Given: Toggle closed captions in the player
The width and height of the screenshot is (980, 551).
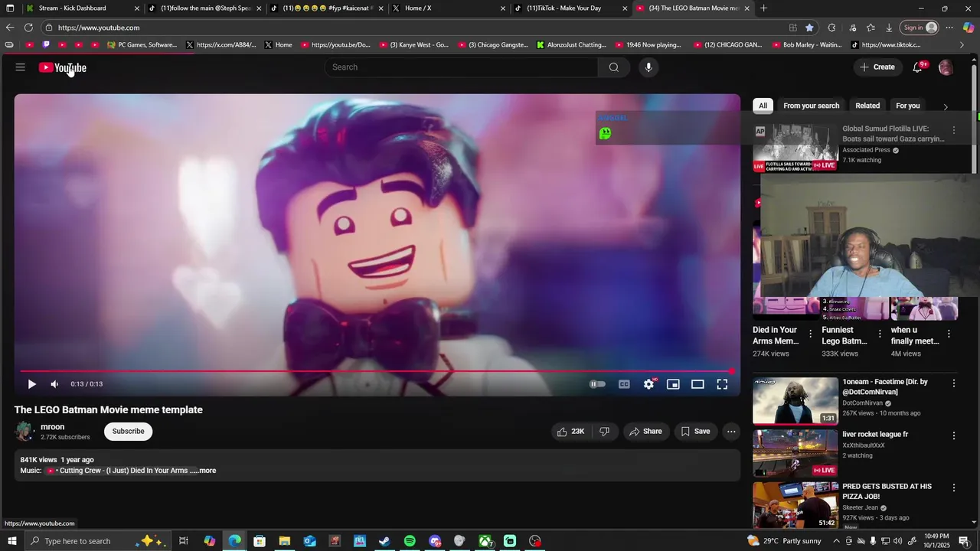Looking at the screenshot, I should pyautogui.click(x=624, y=384).
